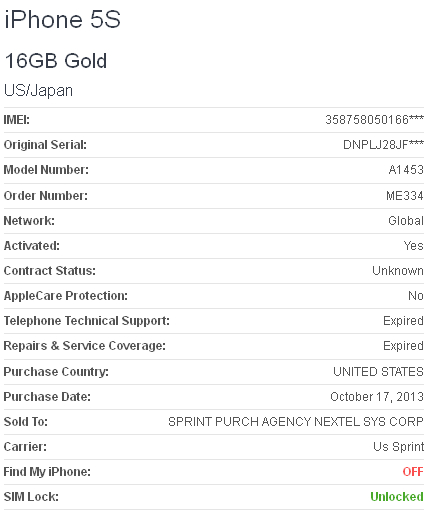Click the AppleCare Protection value No
429x511 pixels.
point(416,296)
